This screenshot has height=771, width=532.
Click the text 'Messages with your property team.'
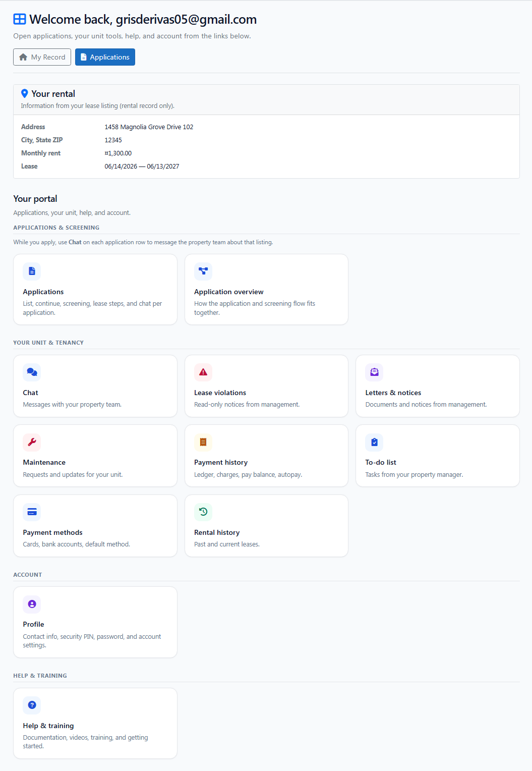tap(72, 405)
